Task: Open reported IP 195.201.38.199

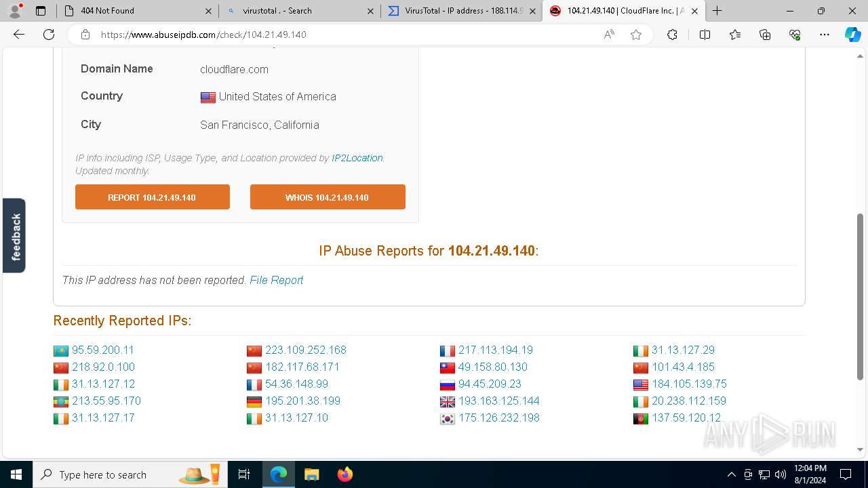Action: (302, 401)
